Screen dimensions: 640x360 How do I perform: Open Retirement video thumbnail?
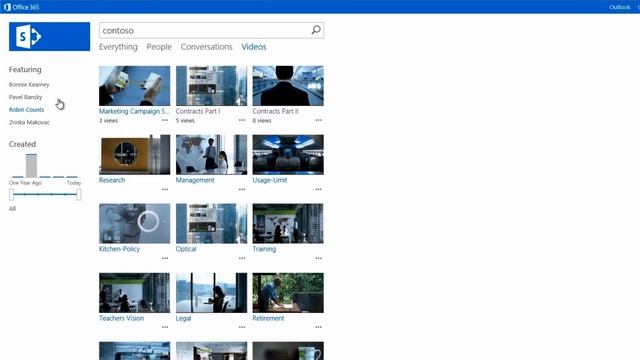(x=288, y=293)
